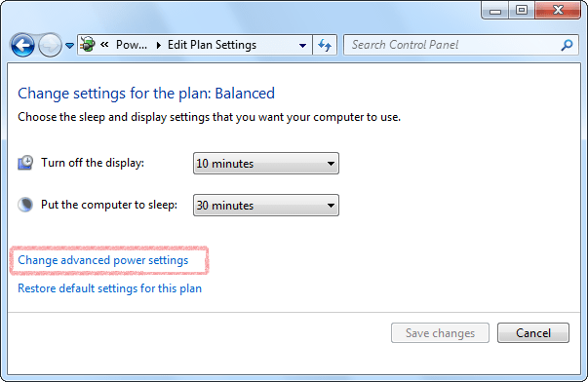Open the address bar history dropdown arrow

(x=302, y=46)
